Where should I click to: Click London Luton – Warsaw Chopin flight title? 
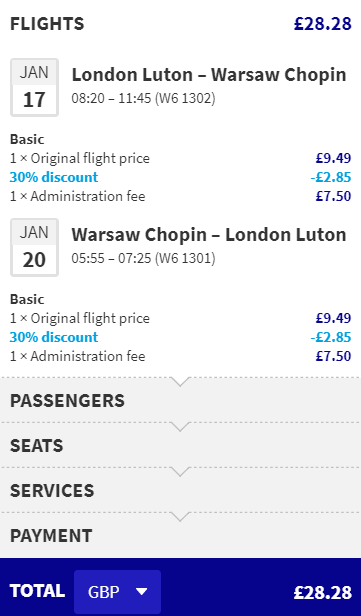pyautogui.click(x=209, y=75)
